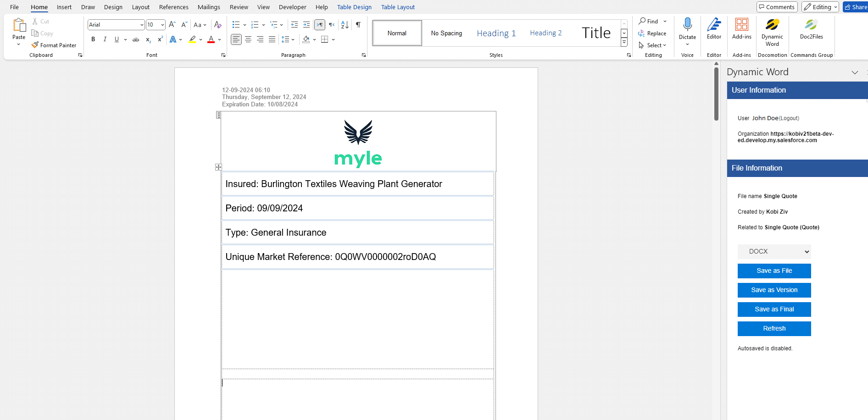Change DOCX to another file format

[x=774, y=251]
